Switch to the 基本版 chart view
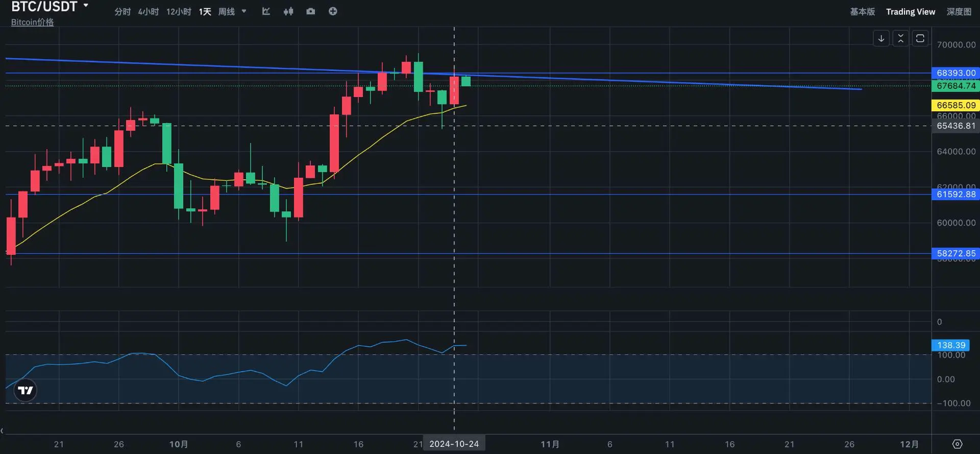Image resolution: width=980 pixels, height=454 pixels. [x=863, y=12]
